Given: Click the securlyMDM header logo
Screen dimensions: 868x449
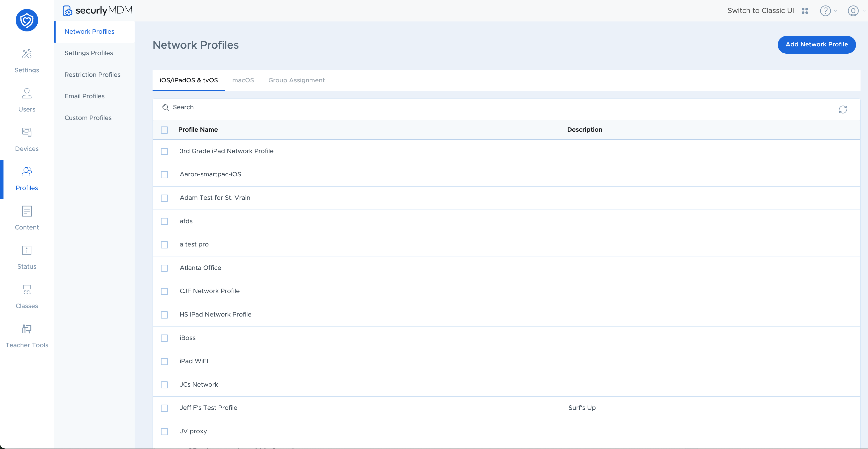Looking at the screenshot, I should (x=98, y=10).
